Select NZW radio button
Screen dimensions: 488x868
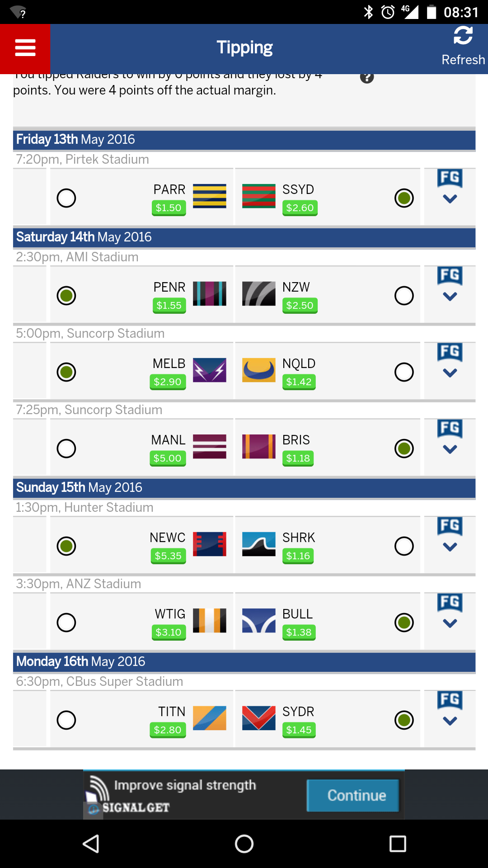[x=404, y=296]
